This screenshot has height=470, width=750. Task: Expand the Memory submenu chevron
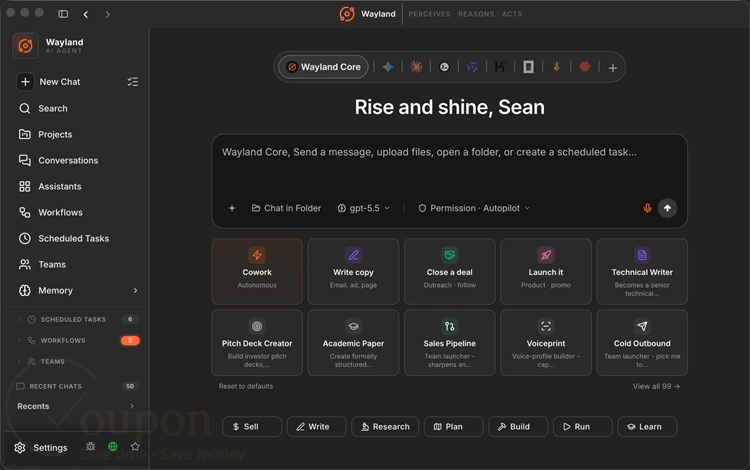135,290
